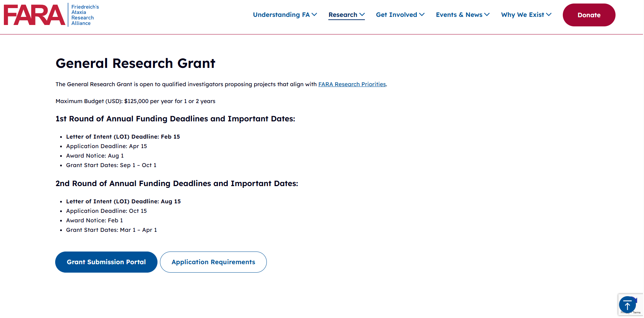The height and width of the screenshot is (318, 644).
Task: Click the 2nd Round of Annual Funding heading
Action: click(x=176, y=184)
